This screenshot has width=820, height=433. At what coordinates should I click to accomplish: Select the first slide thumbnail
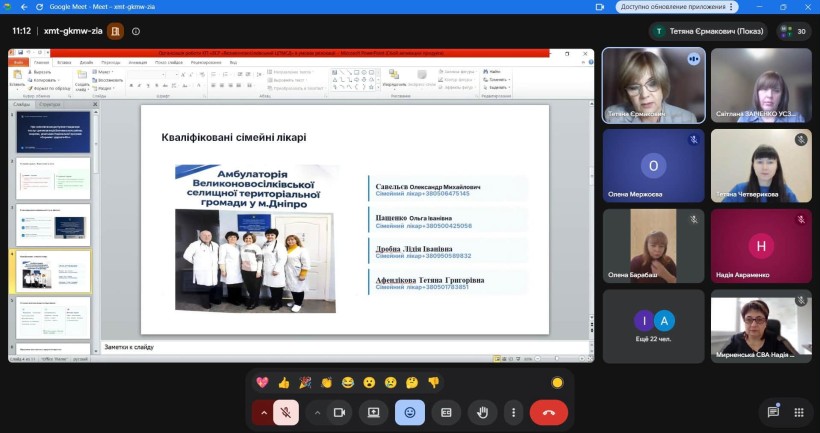point(53,132)
